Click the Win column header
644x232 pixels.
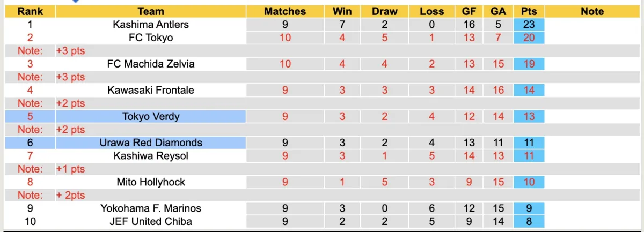(x=342, y=11)
